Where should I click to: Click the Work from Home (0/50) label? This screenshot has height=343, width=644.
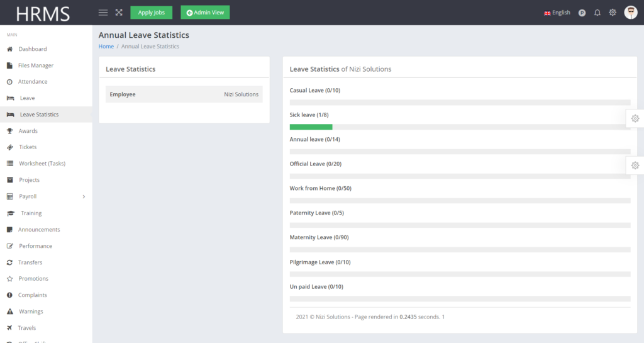pos(320,188)
